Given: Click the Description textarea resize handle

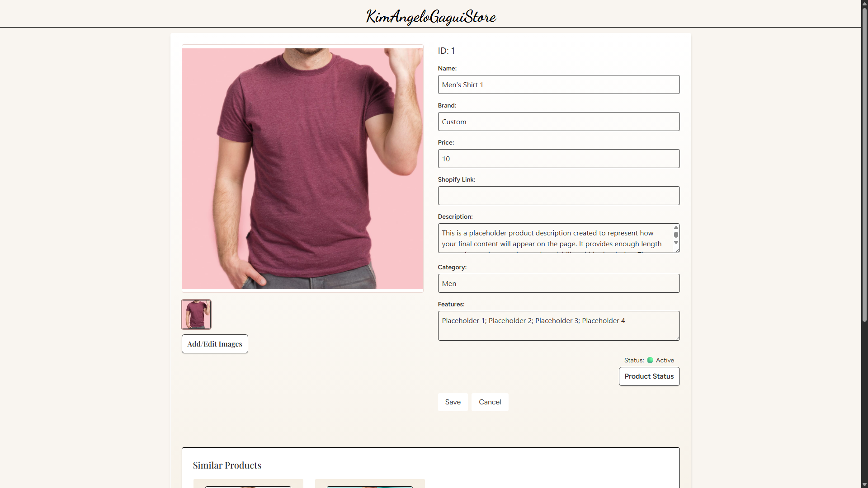Looking at the screenshot, I should point(676,249).
